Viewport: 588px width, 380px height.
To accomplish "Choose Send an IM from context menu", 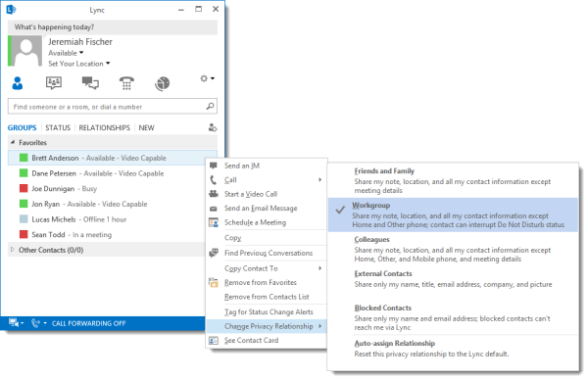I will point(267,166).
